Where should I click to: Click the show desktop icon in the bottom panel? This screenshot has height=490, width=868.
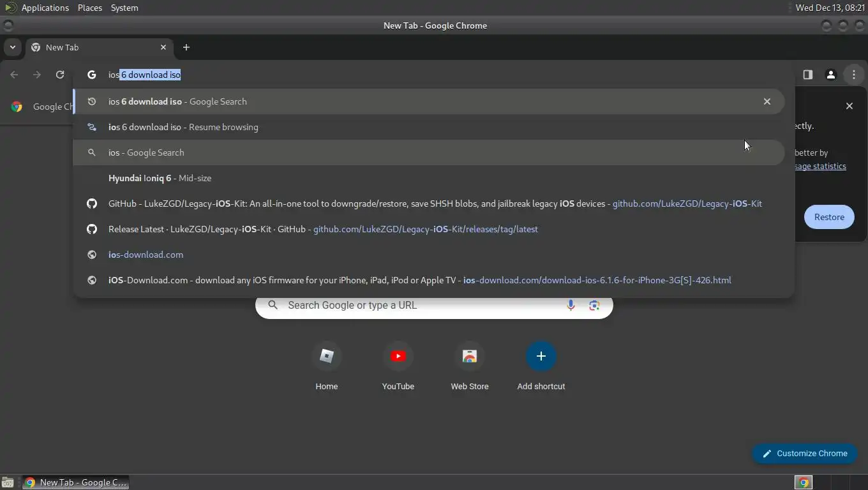coord(8,482)
